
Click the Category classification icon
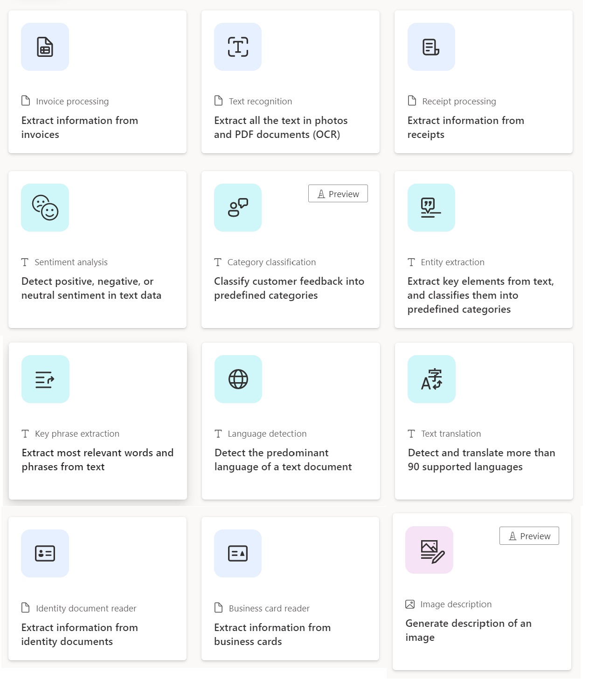(238, 207)
